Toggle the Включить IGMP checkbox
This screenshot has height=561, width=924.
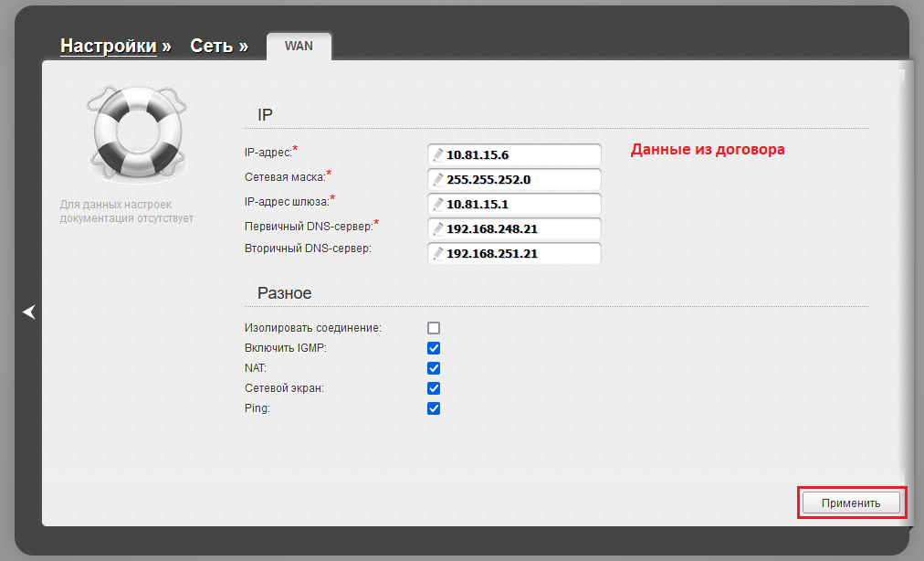pos(434,348)
